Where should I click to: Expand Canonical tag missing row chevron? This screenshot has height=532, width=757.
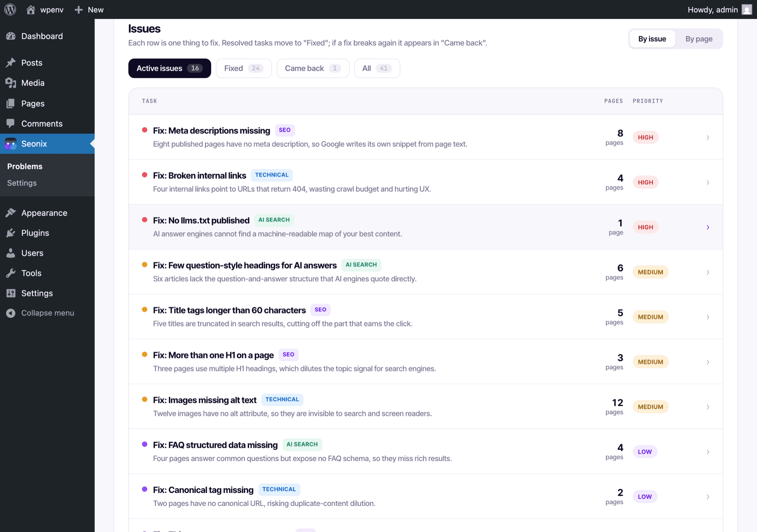[x=707, y=496]
